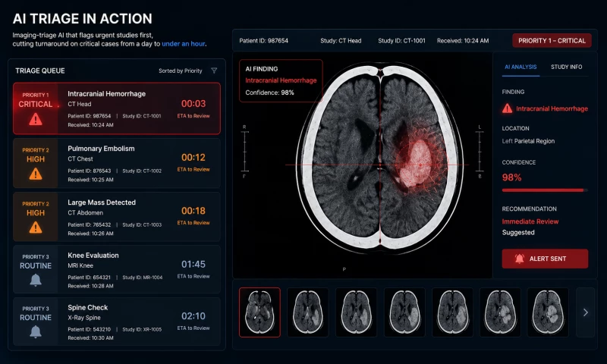Follow the 'under an hour' link

183,44
